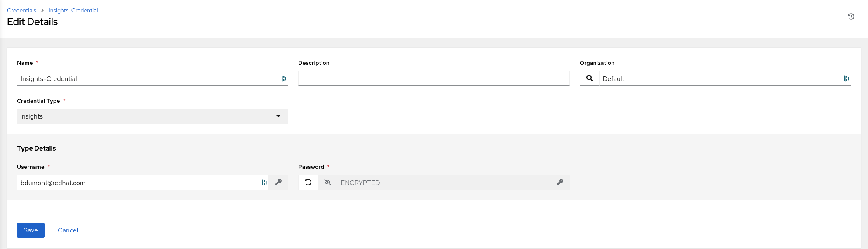Click into the empty Description field
868x249 pixels.
(434, 78)
